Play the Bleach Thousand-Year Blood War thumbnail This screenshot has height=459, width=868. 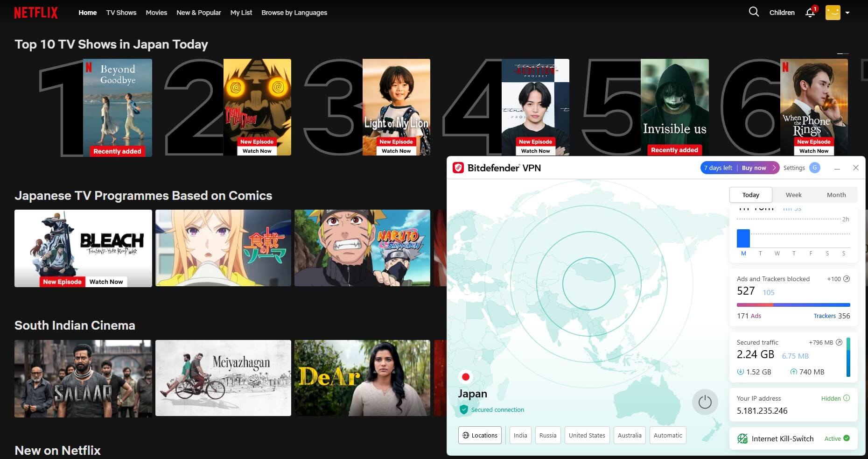[83, 248]
